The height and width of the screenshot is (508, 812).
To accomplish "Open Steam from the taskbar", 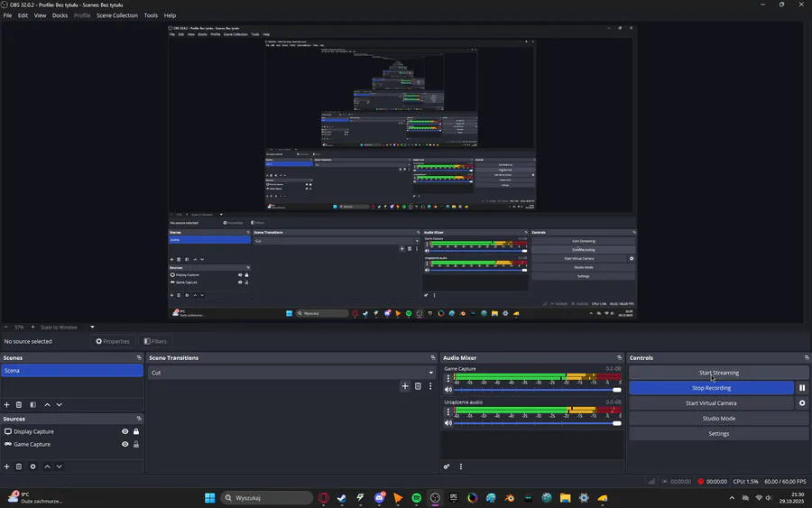I will pos(342,498).
